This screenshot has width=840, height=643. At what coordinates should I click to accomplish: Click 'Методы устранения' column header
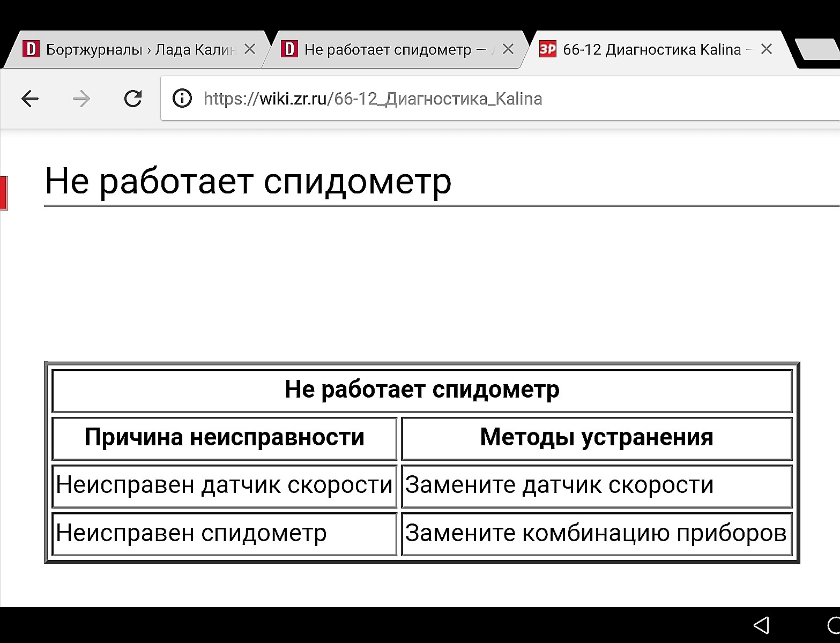596,437
